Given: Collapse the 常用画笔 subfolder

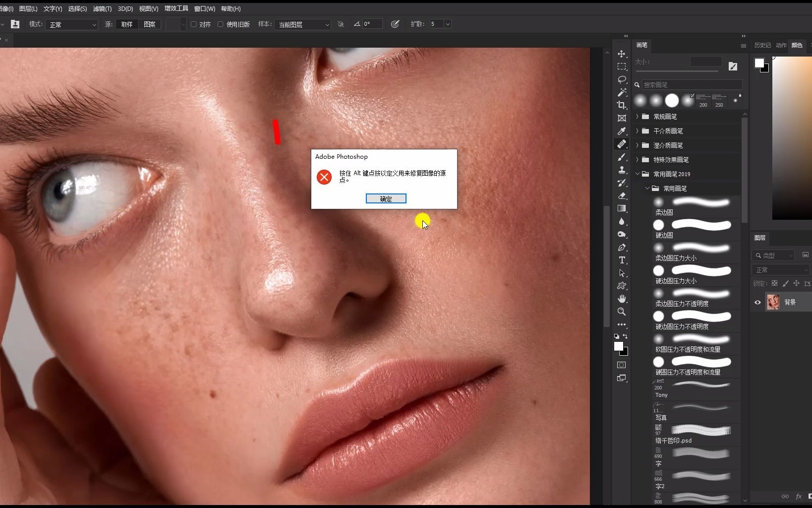Looking at the screenshot, I should (647, 189).
